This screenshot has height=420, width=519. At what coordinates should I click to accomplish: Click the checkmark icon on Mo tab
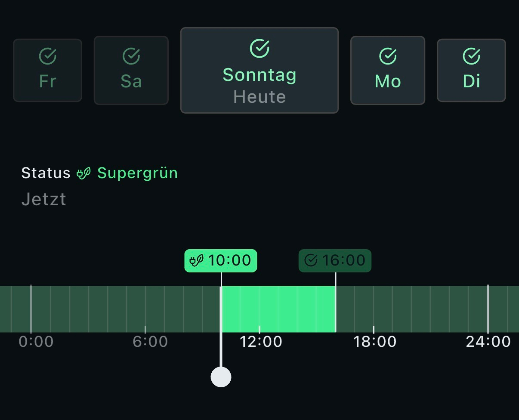[x=388, y=56]
